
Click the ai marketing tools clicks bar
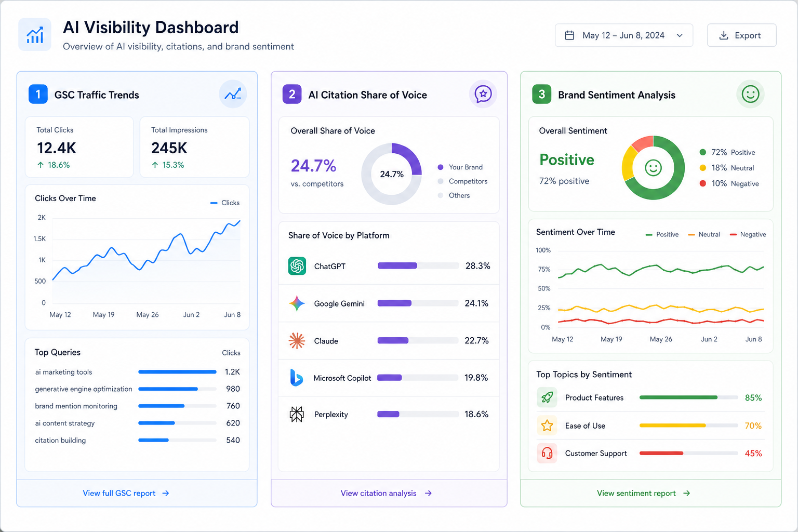(177, 372)
